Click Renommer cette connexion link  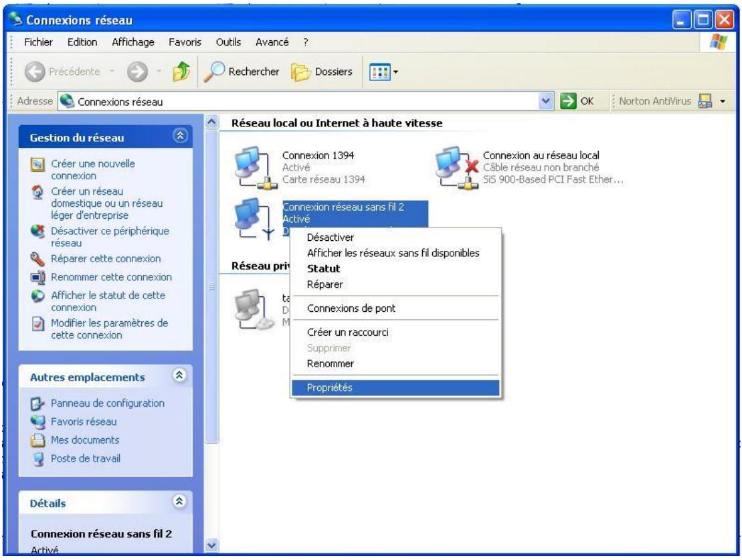pos(111,277)
